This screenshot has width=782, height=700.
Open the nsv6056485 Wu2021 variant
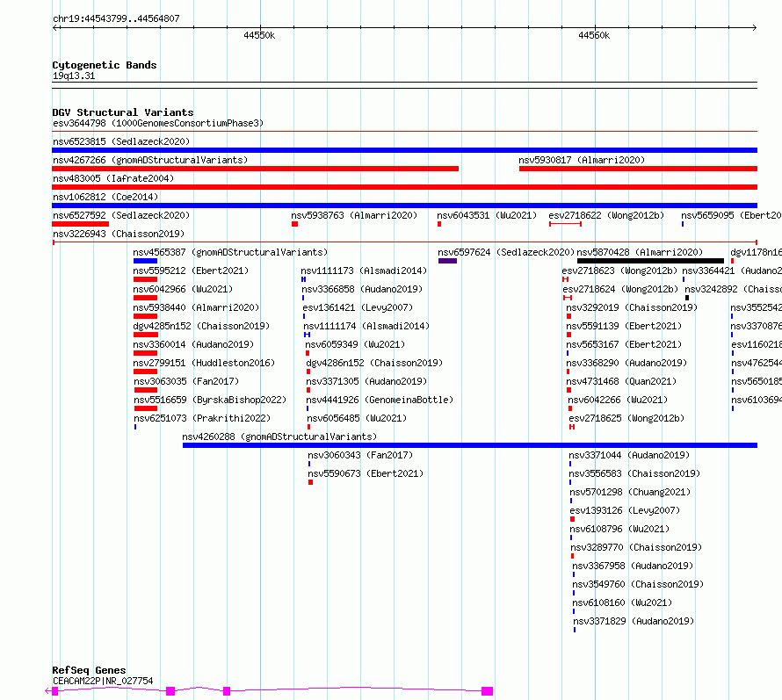[357, 418]
